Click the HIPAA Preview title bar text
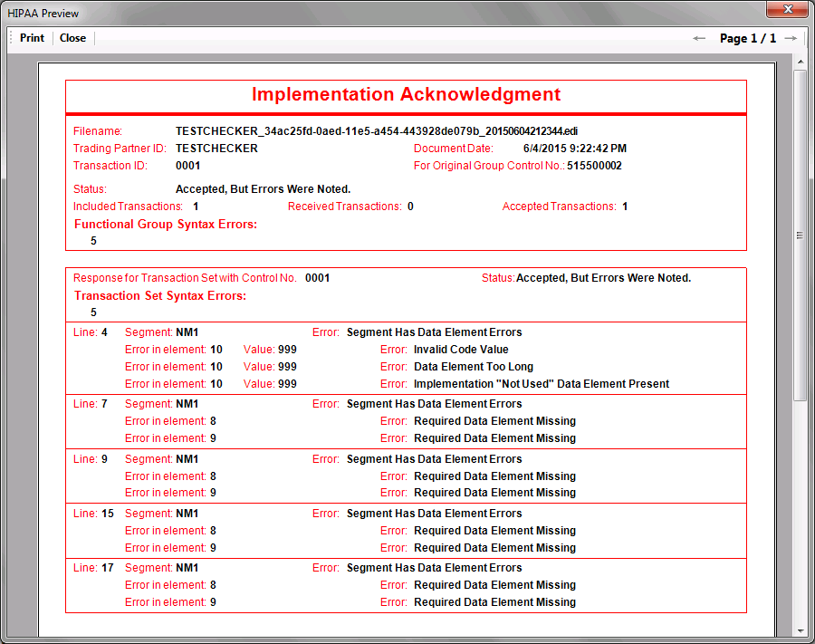The height and width of the screenshot is (644, 815). click(43, 14)
